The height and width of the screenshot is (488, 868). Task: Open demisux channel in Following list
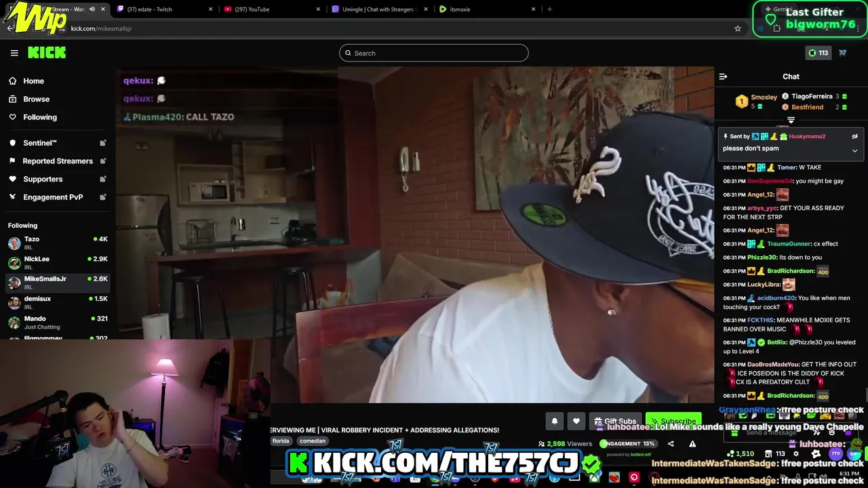[x=57, y=302]
